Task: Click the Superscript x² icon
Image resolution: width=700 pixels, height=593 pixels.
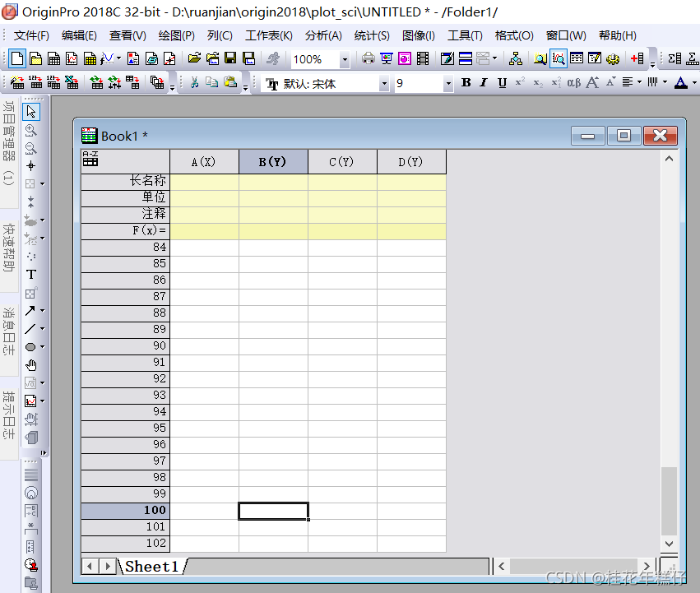Action: [520, 82]
